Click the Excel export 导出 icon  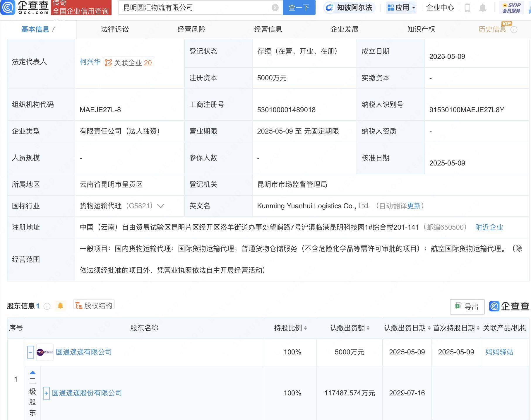(459, 307)
